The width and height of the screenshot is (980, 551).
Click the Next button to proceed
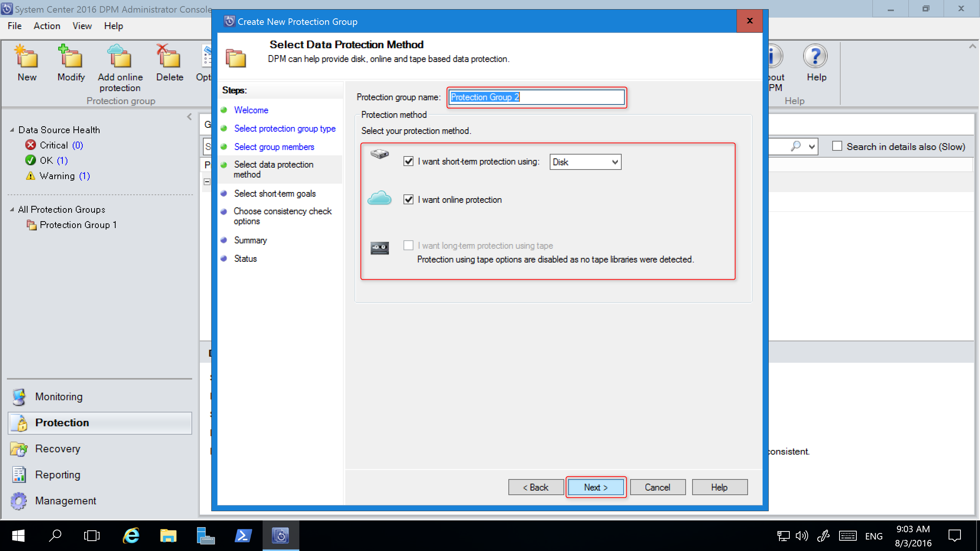[595, 487]
